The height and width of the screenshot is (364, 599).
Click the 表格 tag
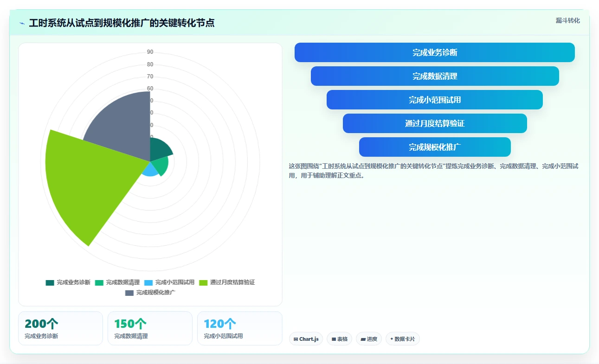[x=340, y=339]
